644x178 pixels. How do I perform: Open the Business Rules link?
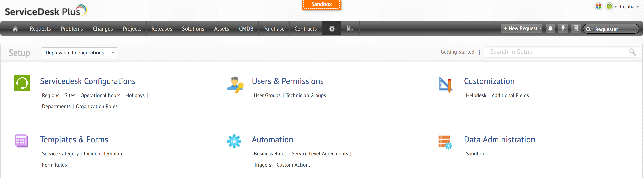point(270,154)
